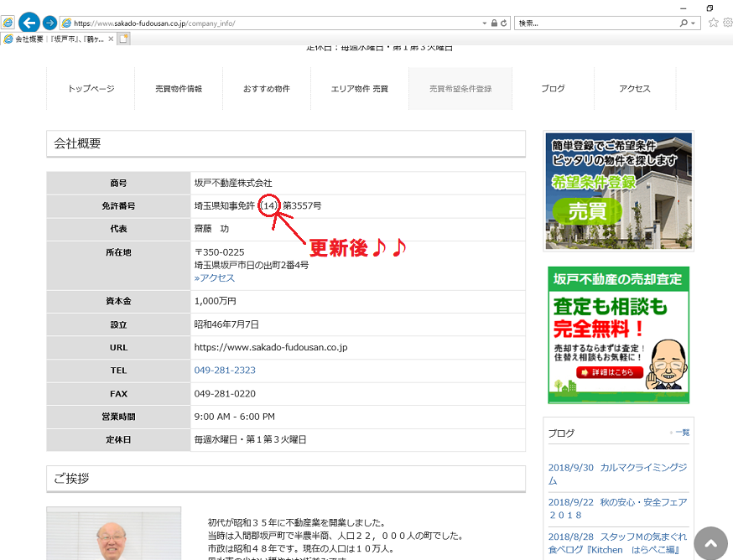This screenshot has height=560, width=733.
Task: Restore the browser window size
Action: 710,8
